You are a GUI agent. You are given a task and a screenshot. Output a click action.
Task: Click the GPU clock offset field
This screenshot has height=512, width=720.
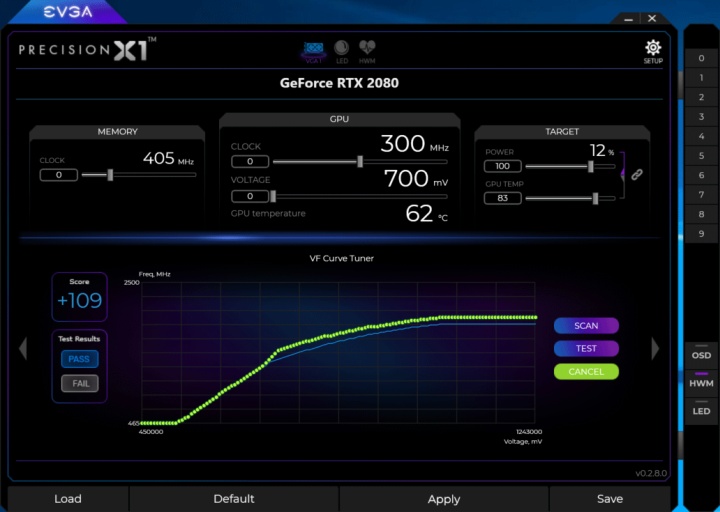tap(250, 162)
